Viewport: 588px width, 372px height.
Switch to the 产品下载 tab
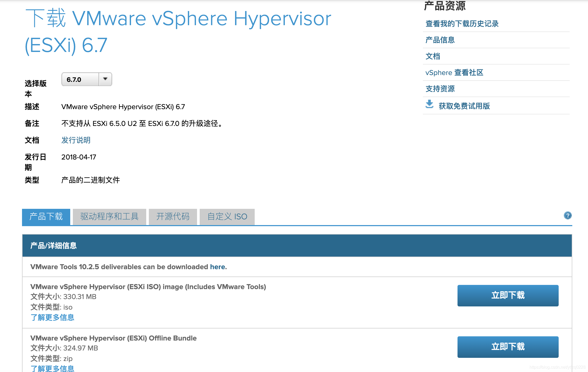point(46,216)
